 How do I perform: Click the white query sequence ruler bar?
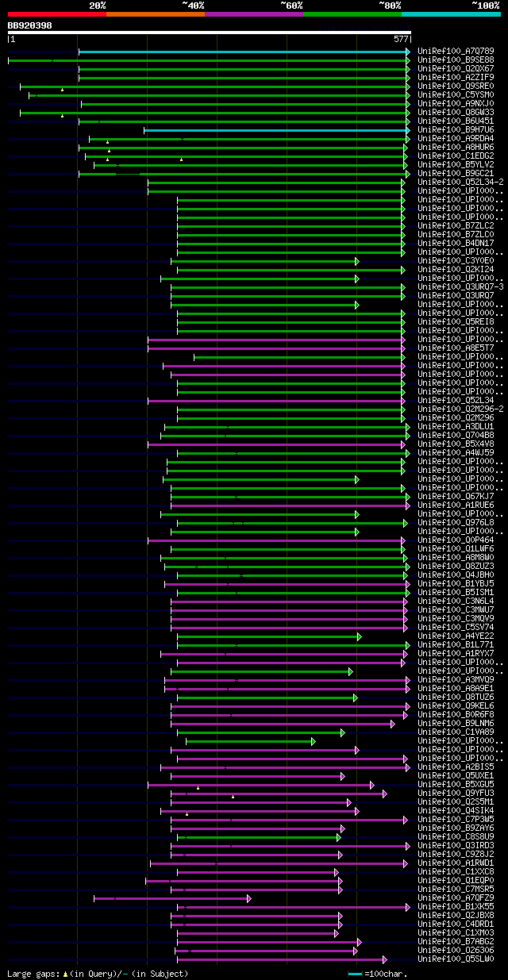click(209, 33)
